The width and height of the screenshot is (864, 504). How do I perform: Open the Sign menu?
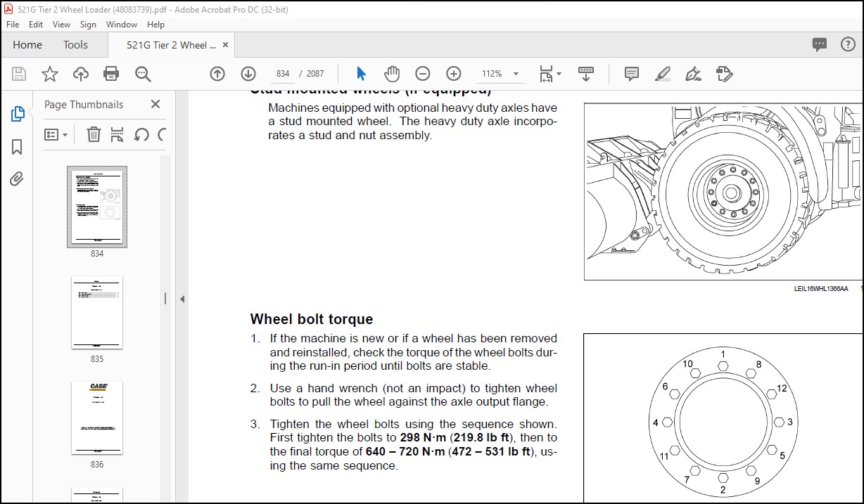[88, 24]
